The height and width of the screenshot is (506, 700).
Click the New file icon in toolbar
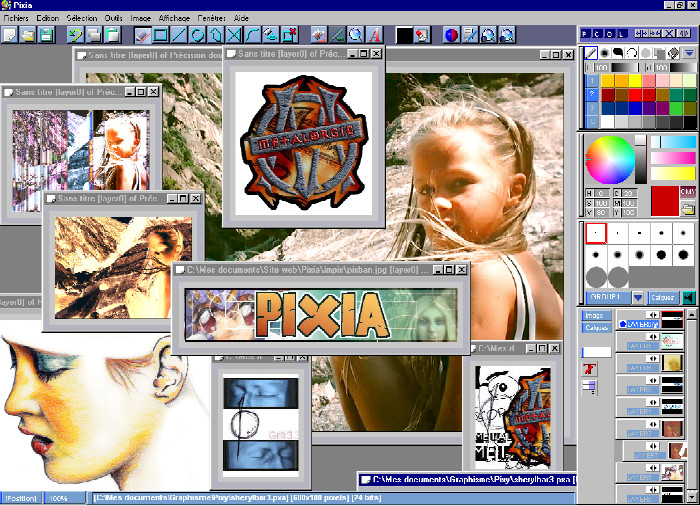(x=9, y=35)
